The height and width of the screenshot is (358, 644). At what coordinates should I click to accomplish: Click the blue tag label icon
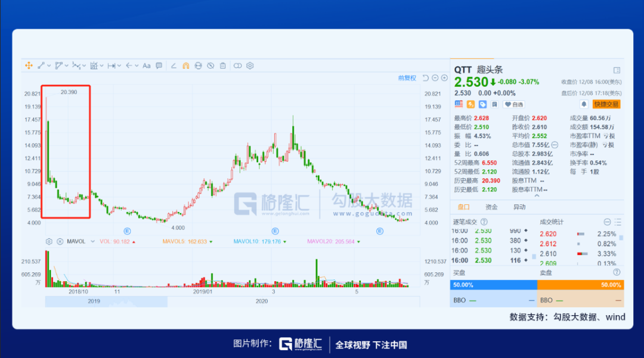tap(482, 104)
